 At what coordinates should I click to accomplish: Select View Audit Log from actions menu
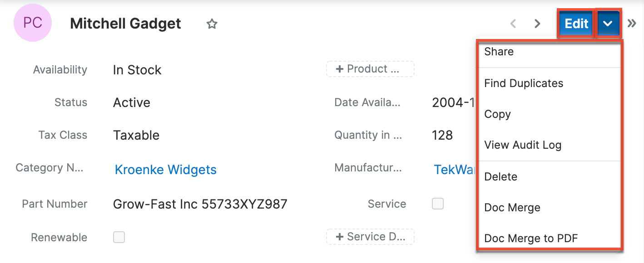522,145
